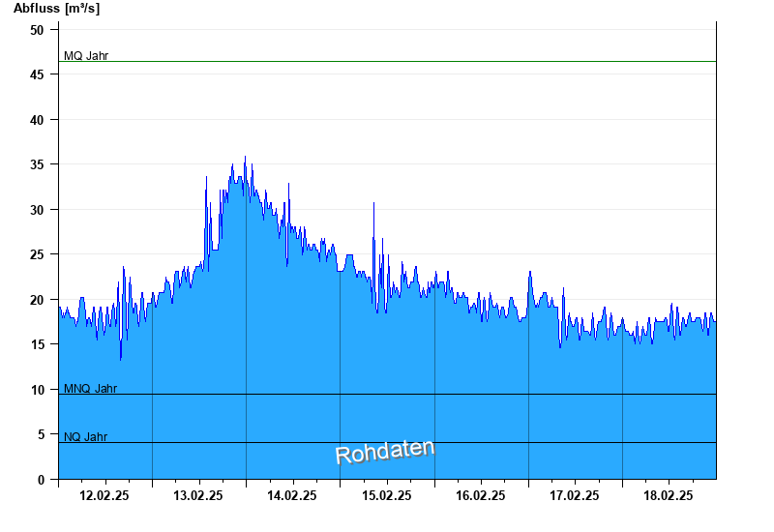Viewport: 774px width, 532px height.
Task: Click the 15 tick label on y-axis
Action: 37,344
